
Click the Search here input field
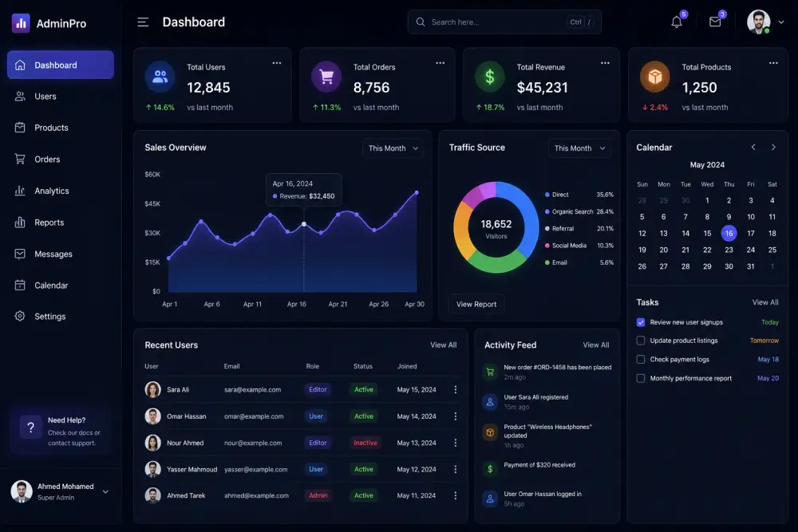coord(504,22)
